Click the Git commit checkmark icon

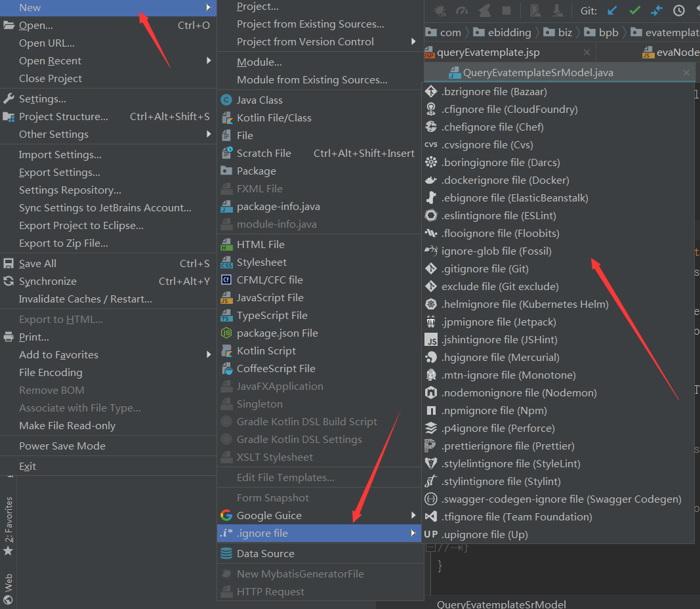pos(635,10)
